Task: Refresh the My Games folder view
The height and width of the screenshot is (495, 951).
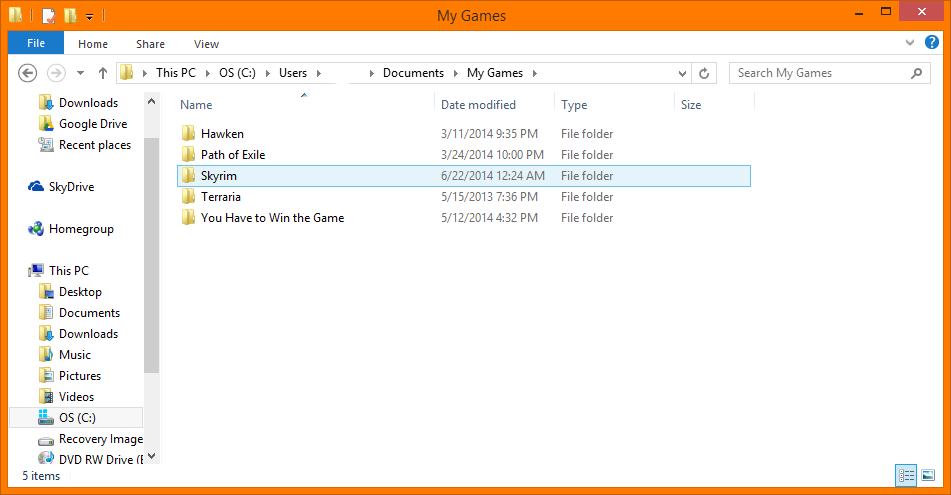Action: coord(704,73)
